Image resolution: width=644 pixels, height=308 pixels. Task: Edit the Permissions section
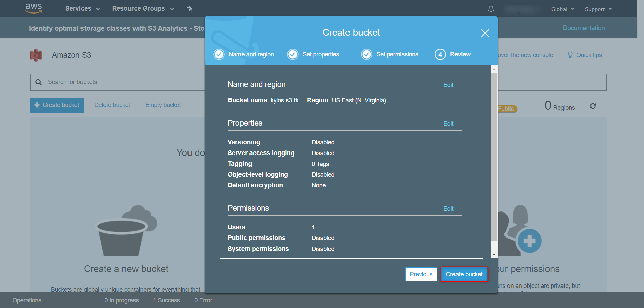tap(448, 209)
